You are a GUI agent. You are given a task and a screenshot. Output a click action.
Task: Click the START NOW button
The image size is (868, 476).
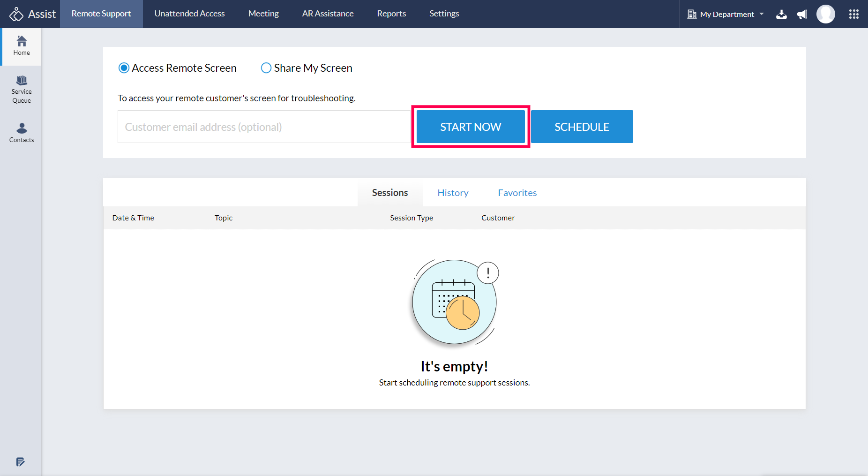coord(470,127)
